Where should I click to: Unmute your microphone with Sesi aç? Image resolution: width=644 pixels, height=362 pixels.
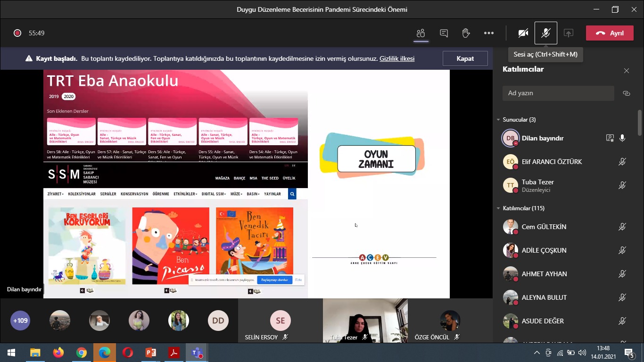[x=546, y=33]
